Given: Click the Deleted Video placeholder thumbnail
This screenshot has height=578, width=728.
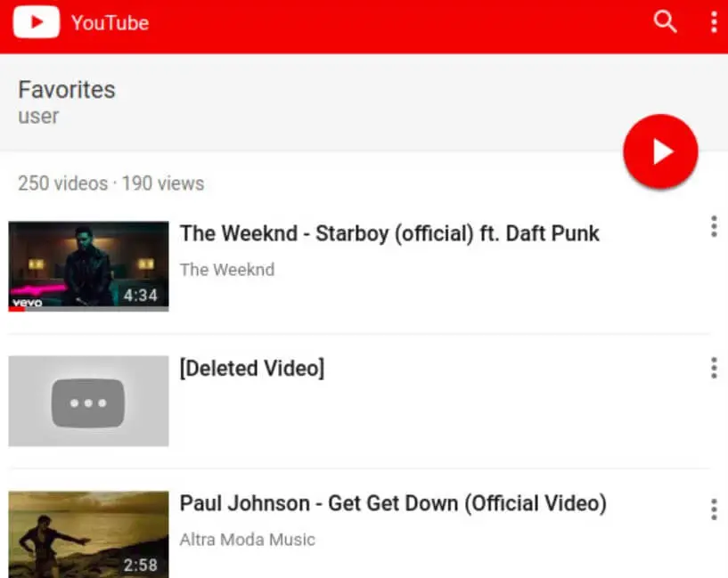Looking at the screenshot, I should click(89, 402).
